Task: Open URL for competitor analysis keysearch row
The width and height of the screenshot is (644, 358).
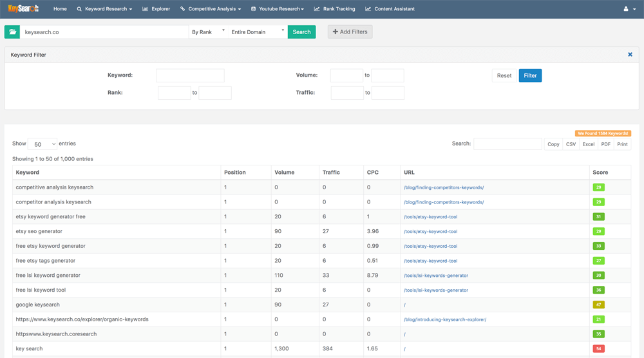Action: point(444,202)
